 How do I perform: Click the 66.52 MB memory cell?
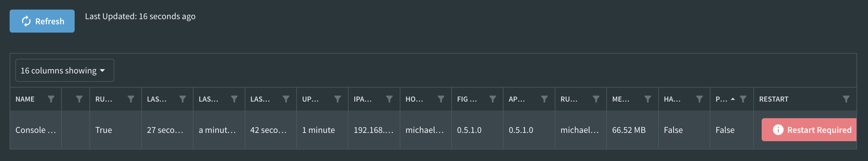click(x=633, y=130)
